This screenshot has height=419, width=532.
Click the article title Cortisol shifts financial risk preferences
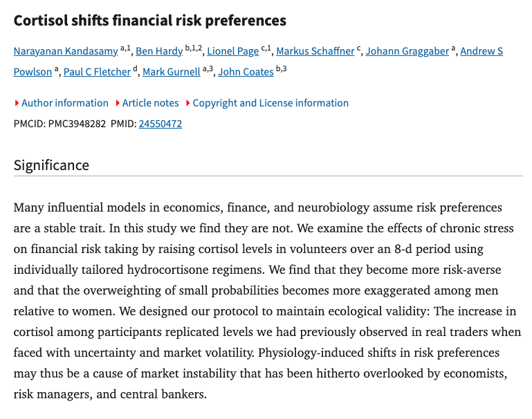point(150,20)
